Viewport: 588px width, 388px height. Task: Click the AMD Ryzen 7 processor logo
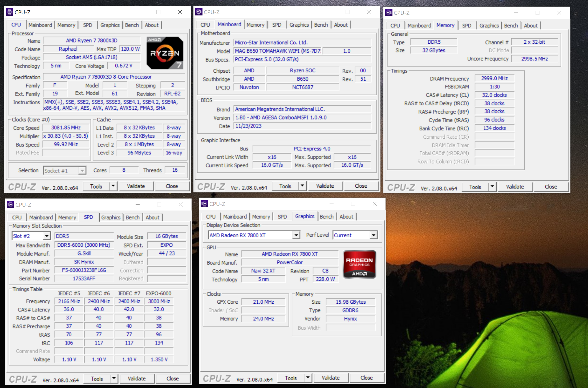[165, 53]
